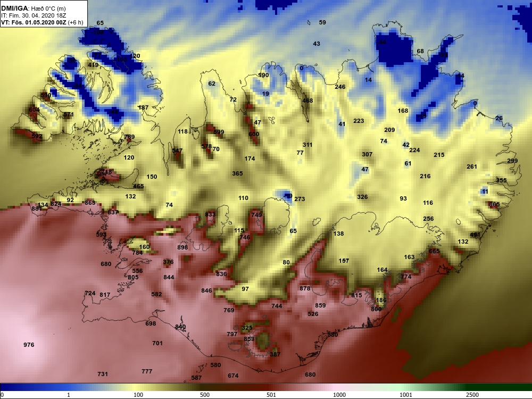Click the map value '261'
The height and width of the screenshot is (399, 532).
pyautogui.click(x=472, y=167)
